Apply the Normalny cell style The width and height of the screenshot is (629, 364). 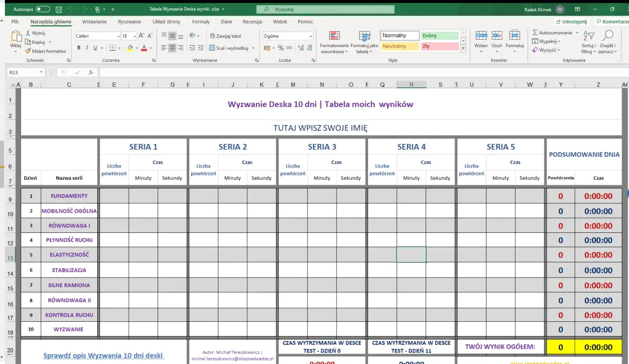coord(400,35)
